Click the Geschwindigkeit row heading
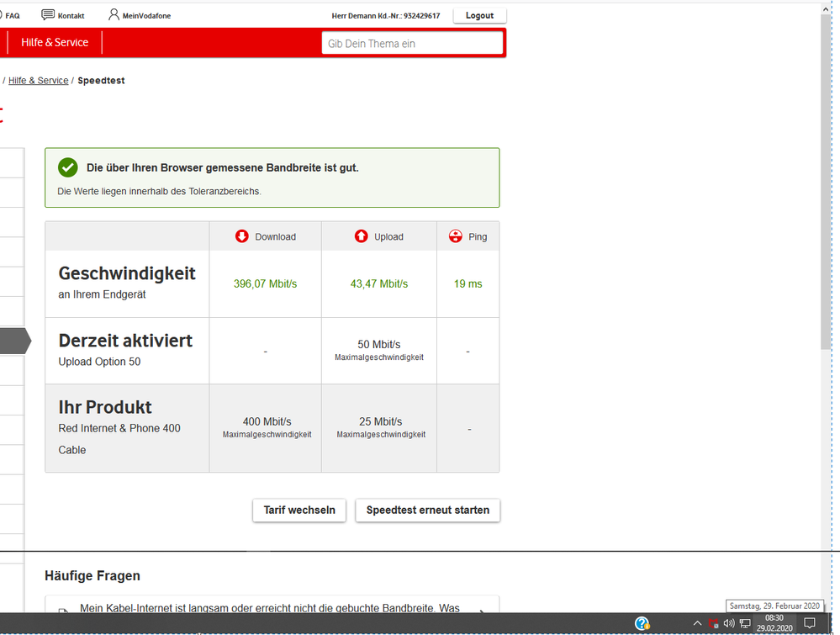Screen dimensions: 840x635 click(x=127, y=273)
